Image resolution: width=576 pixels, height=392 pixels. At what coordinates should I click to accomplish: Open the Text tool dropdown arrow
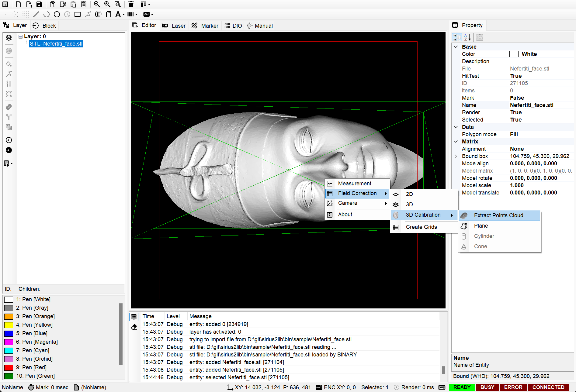coord(124,15)
